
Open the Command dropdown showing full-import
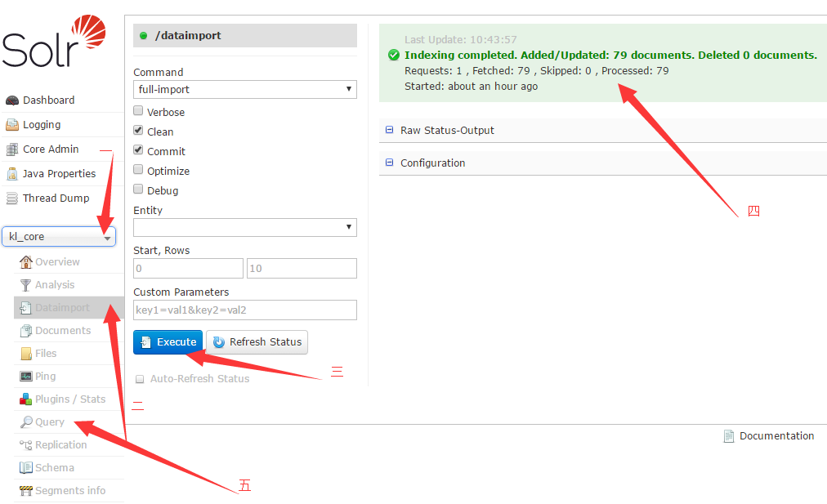coord(244,90)
